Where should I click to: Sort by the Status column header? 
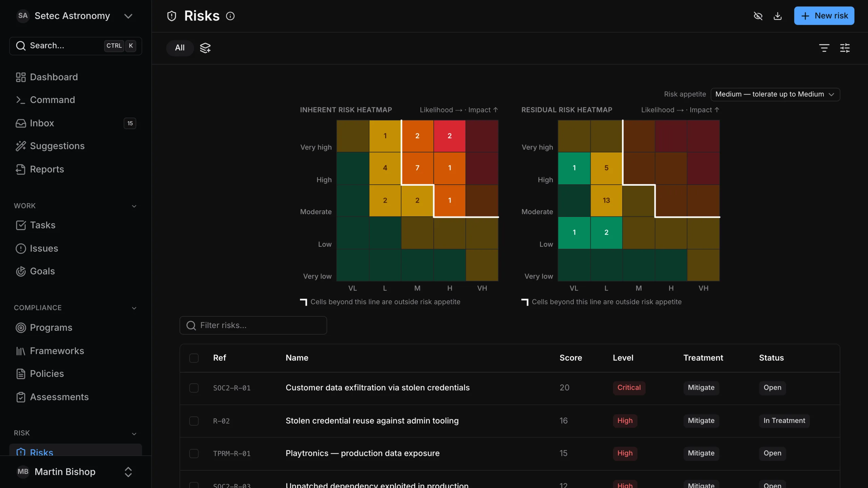tap(771, 358)
